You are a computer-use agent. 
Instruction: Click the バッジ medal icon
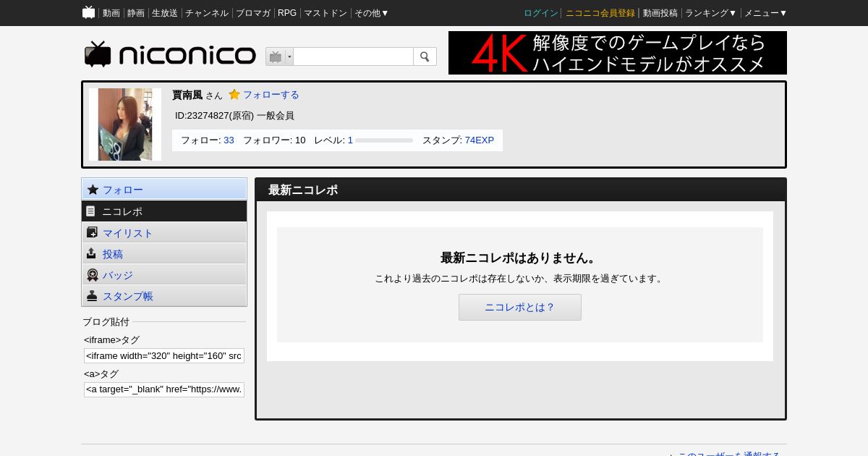click(x=93, y=275)
